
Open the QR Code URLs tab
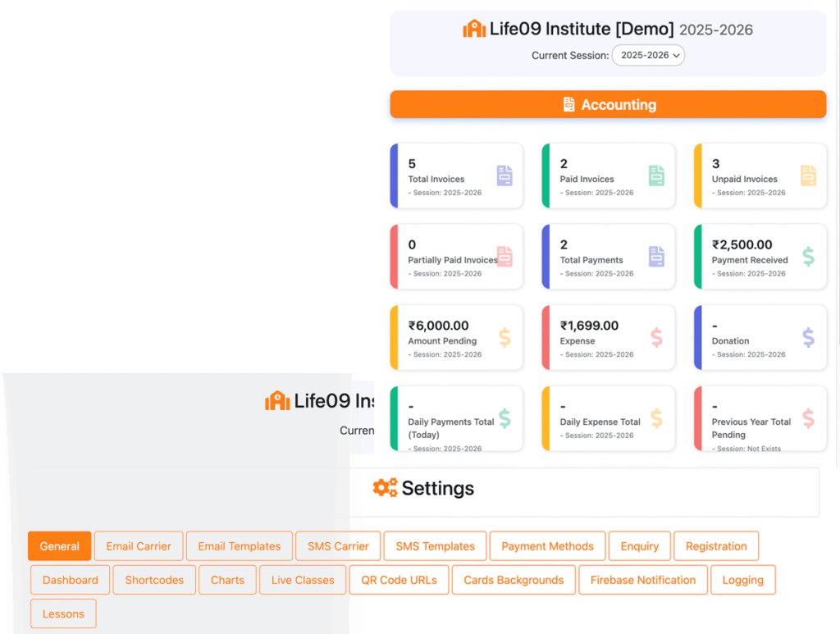399,580
